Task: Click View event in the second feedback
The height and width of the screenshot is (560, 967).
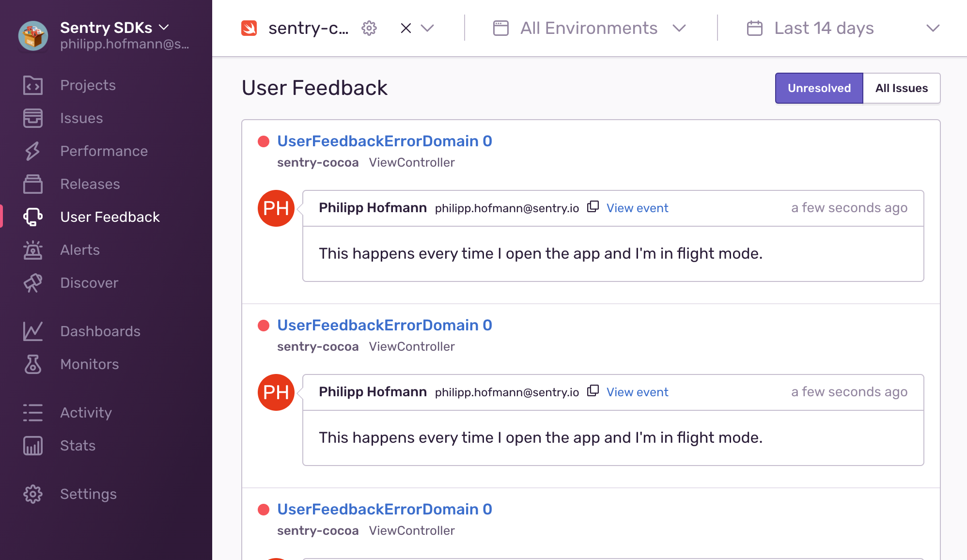Action: (637, 392)
